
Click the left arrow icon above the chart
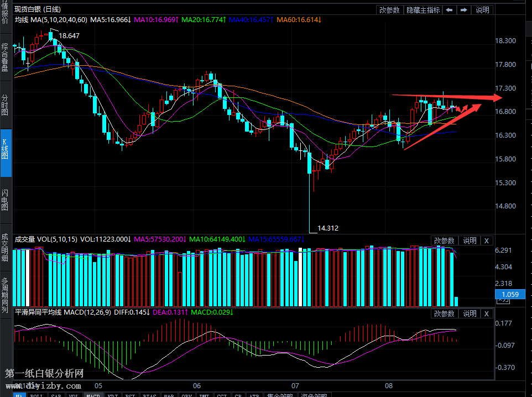(x=450, y=10)
